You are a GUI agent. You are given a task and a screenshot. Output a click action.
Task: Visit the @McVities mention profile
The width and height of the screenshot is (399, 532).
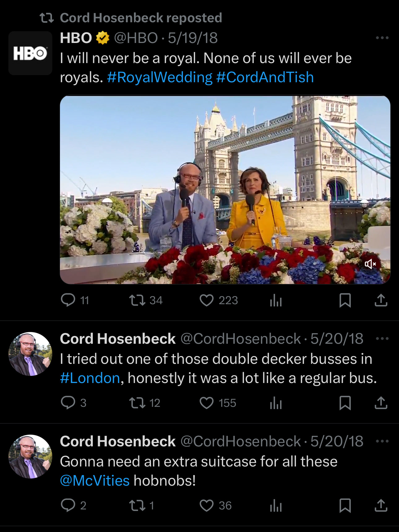click(95, 481)
